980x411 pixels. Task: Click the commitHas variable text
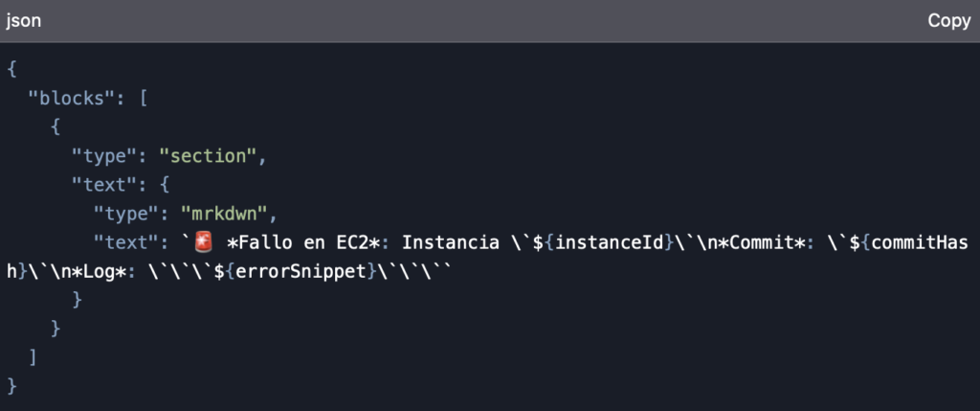tap(920, 242)
